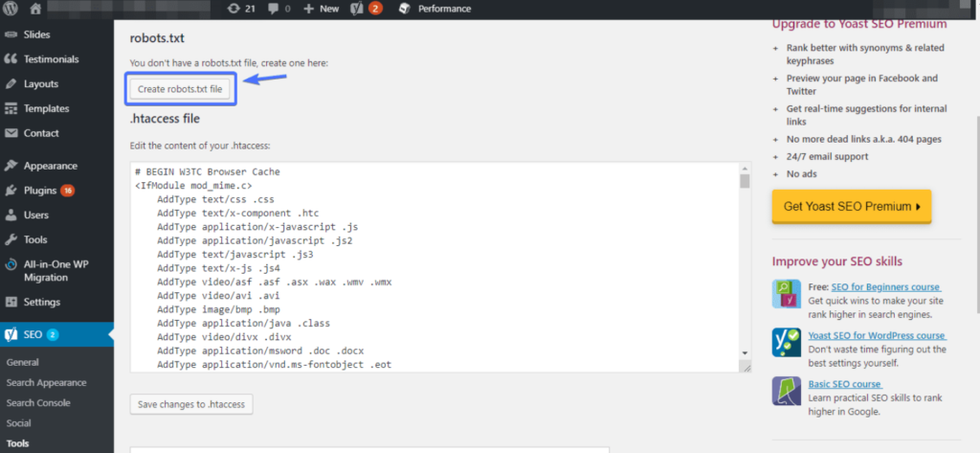Click the Yoast SEO sidebar icon
Viewport: 980px width, 453px height.
11,334
